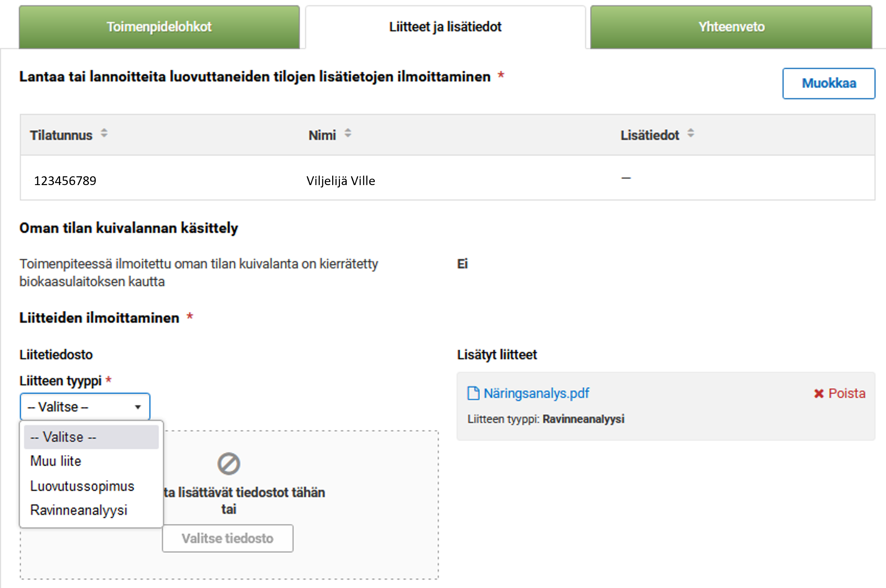Screen dimensions: 886x588
Task: Open the Toimenpidelohkot tab
Action: pyautogui.click(x=159, y=27)
